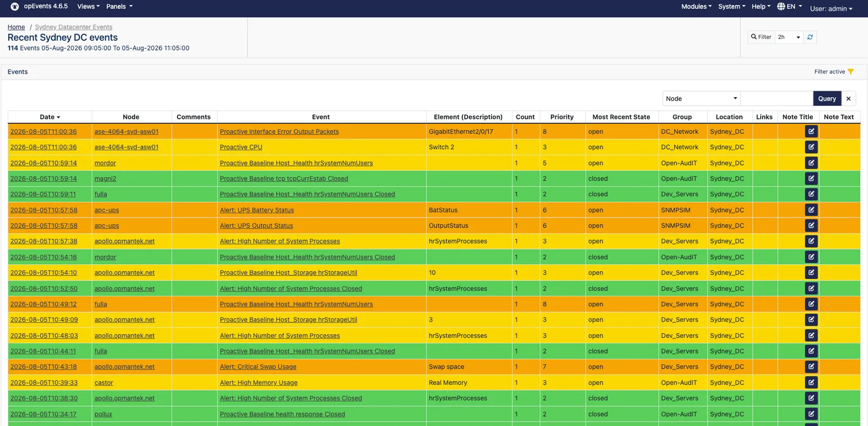This screenshot has height=426, width=868.
Task: Edit note for apollo 10:49:09 storage event
Action: click(x=811, y=320)
